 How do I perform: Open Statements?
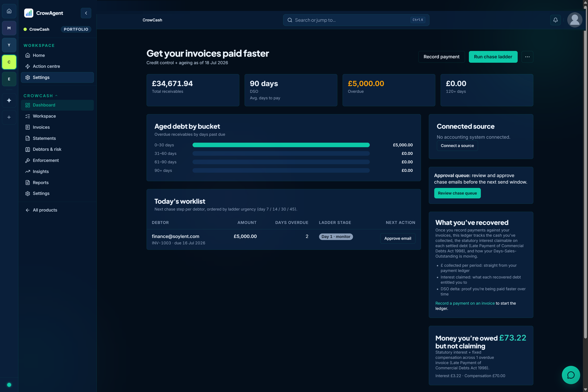pos(57,138)
